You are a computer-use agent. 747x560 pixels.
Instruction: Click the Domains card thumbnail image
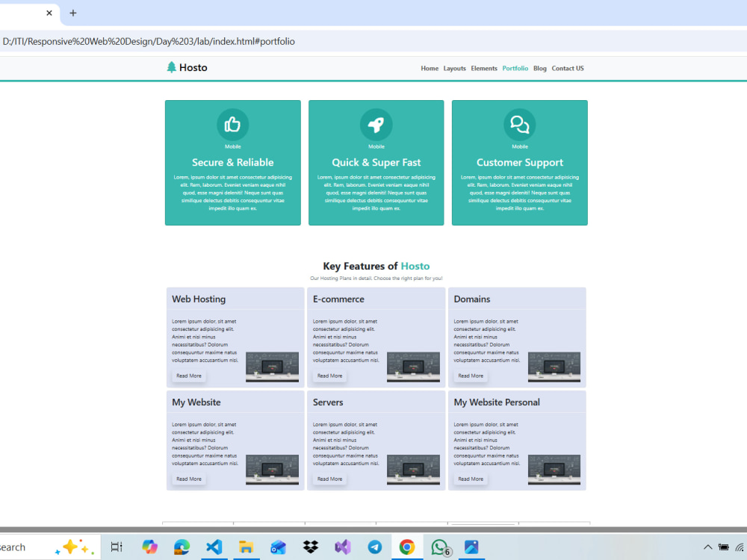(x=554, y=367)
